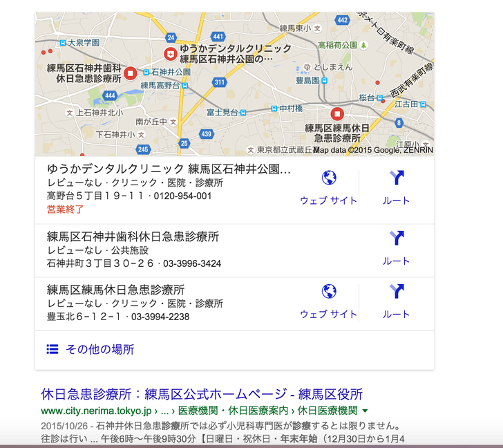
Task: Click the 中村橋 station icon on map
Action: point(274,109)
